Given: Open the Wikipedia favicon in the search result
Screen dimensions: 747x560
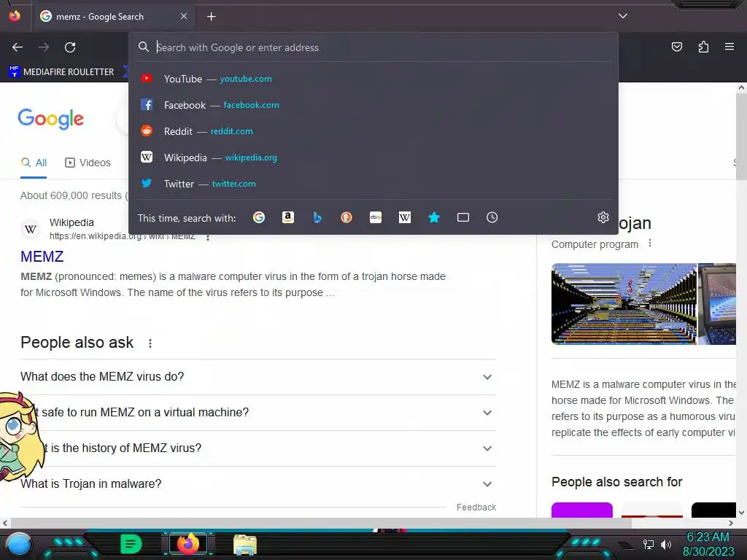Looking at the screenshot, I should pos(31,230).
